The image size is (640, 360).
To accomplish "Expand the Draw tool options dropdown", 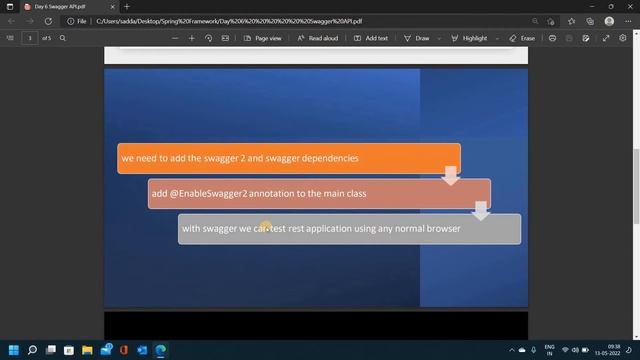I will point(439,38).
